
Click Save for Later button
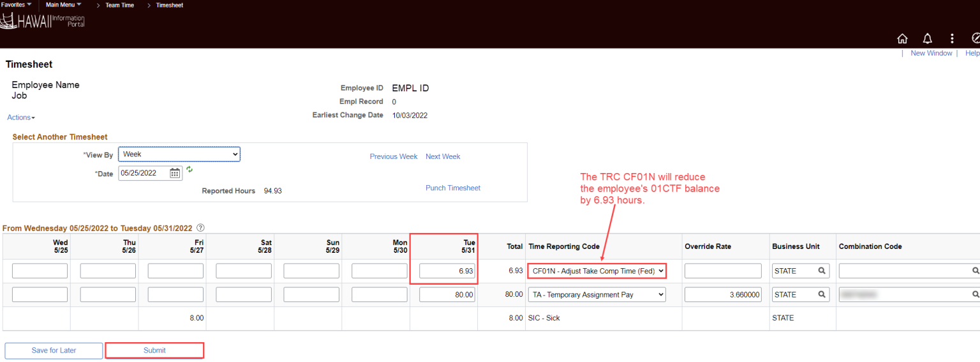point(54,351)
